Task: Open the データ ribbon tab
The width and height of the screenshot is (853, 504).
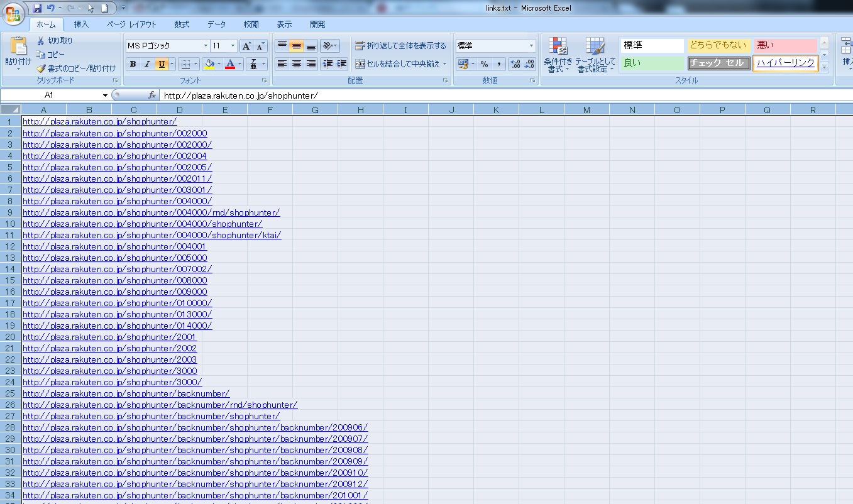Action: point(216,25)
